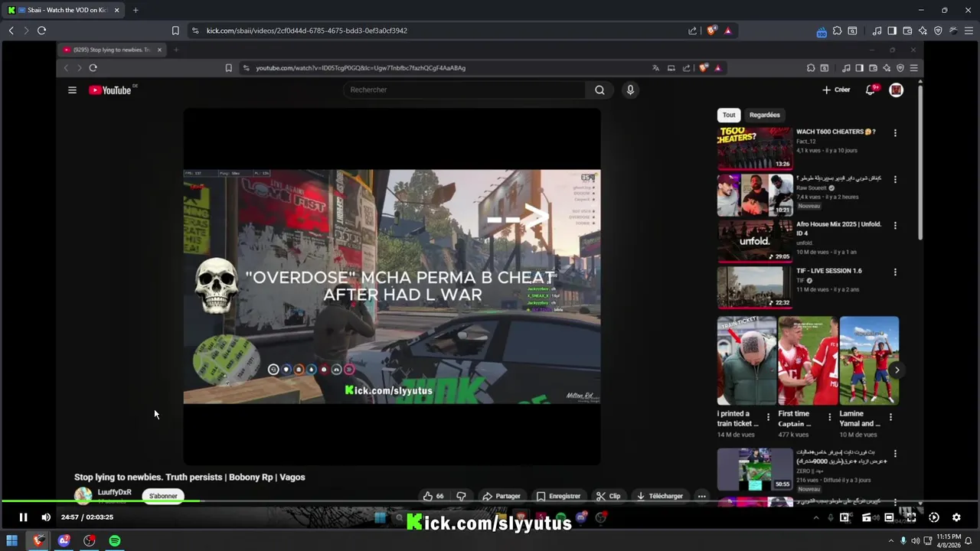The width and height of the screenshot is (980, 551).
Task: Open the Windows notification bell
Action: (x=970, y=541)
